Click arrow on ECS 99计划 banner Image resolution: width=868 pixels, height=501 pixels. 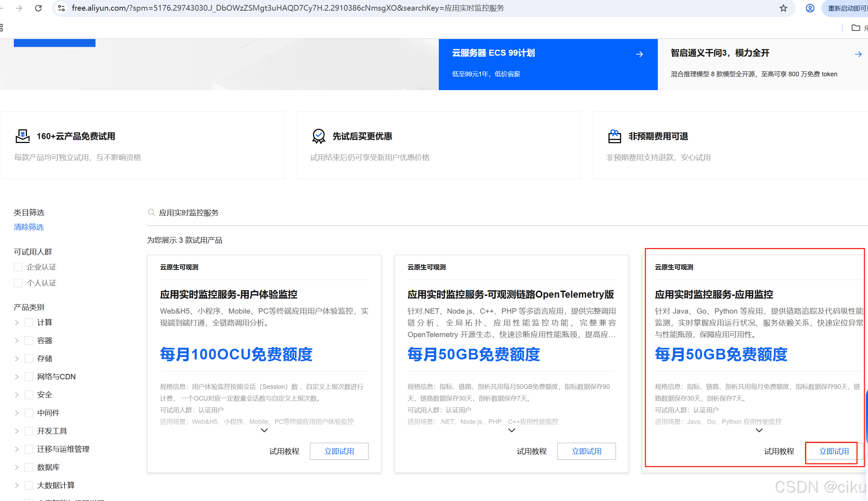click(x=639, y=54)
